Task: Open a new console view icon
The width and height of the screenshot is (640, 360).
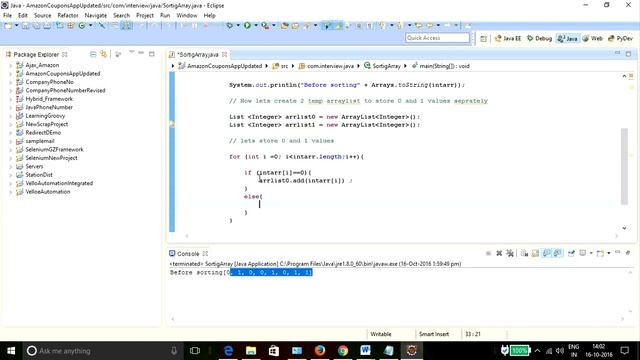Action: pyautogui.click(x=600, y=253)
